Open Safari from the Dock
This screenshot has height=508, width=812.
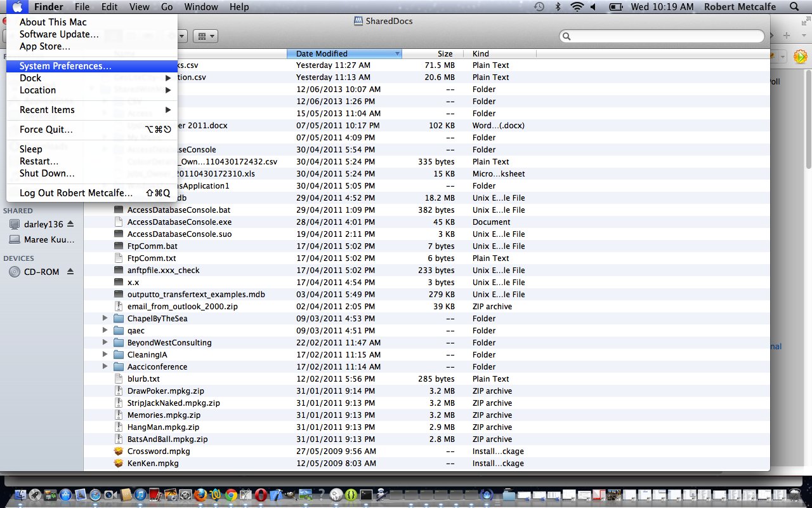point(95,495)
